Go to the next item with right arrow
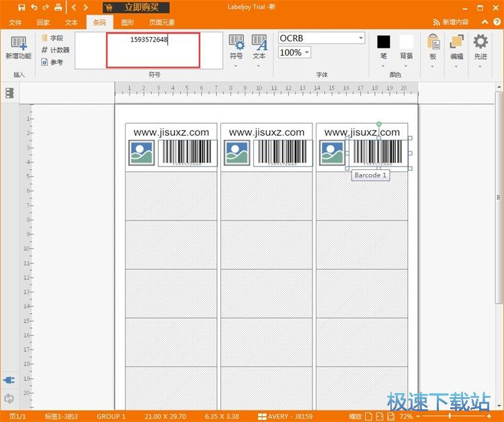504x422 pixels. [85, 7]
